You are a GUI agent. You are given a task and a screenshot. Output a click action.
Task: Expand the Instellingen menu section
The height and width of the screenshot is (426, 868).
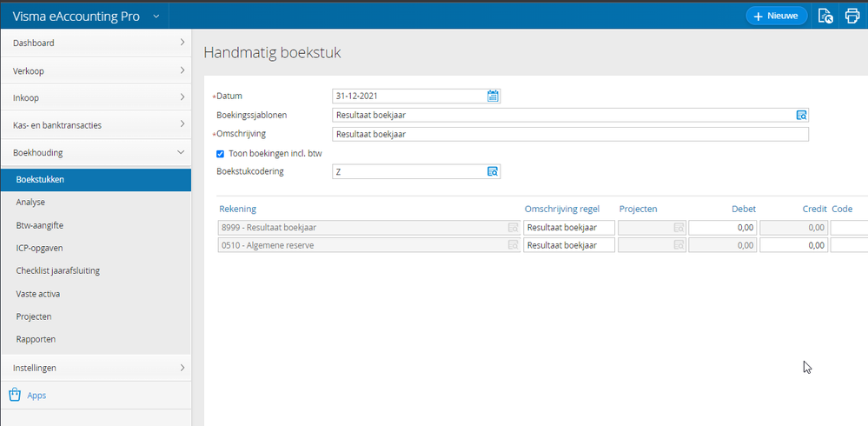(96, 368)
